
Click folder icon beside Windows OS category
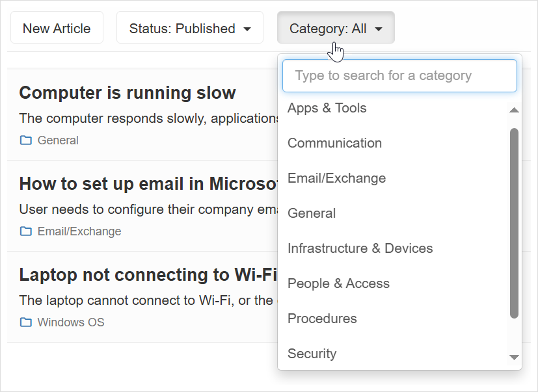pyautogui.click(x=26, y=322)
